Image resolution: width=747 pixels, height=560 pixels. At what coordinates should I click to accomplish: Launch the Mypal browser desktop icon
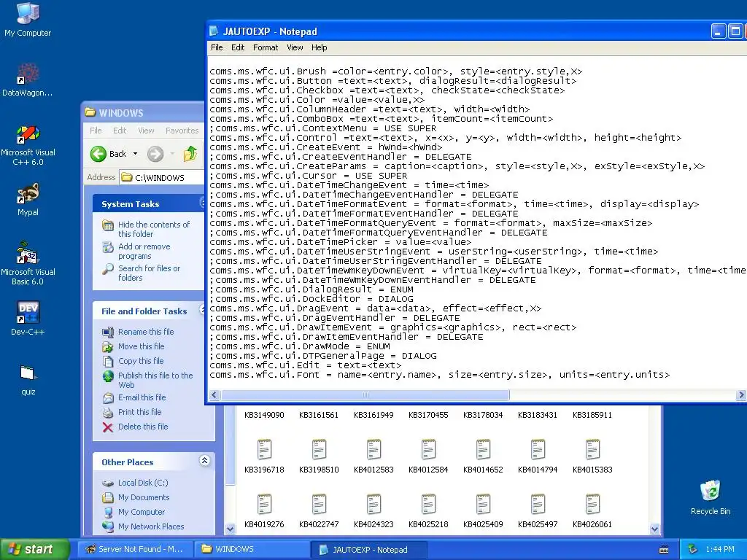pyautogui.click(x=28, y=200)
